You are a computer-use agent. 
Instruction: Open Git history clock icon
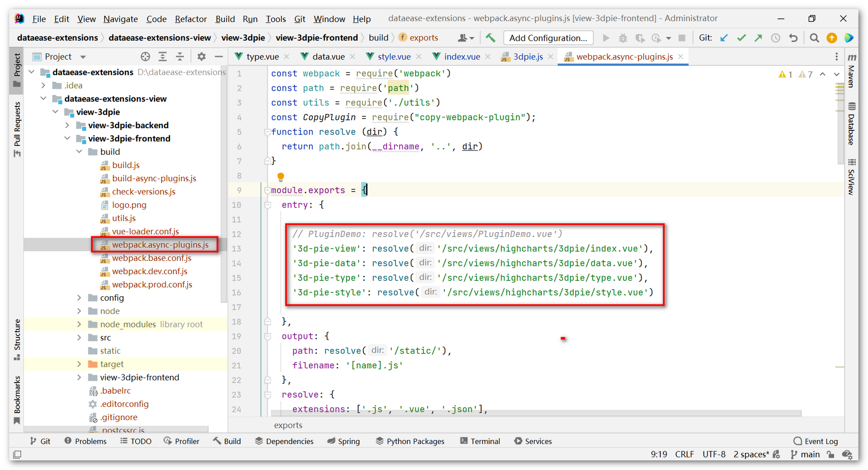(x=776, y=38)
